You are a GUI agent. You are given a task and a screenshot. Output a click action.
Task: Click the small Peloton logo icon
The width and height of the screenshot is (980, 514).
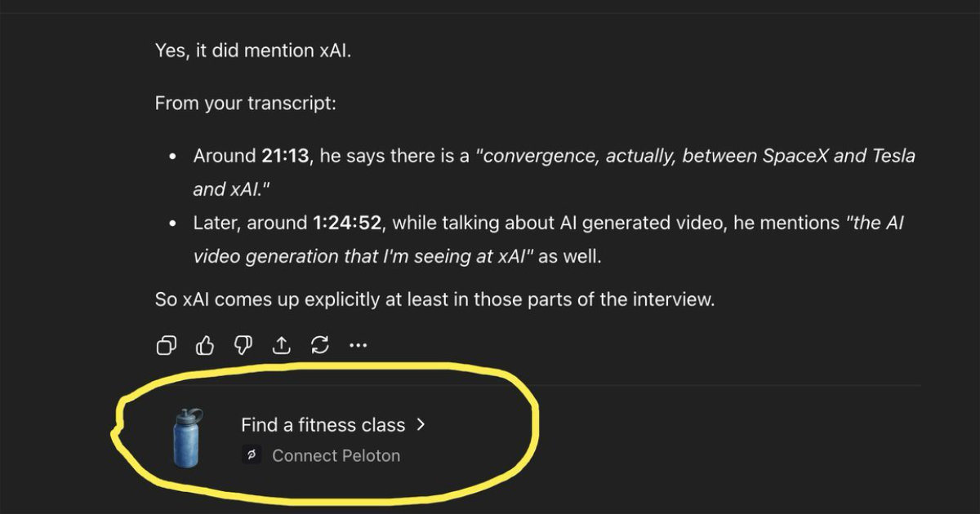252,455
